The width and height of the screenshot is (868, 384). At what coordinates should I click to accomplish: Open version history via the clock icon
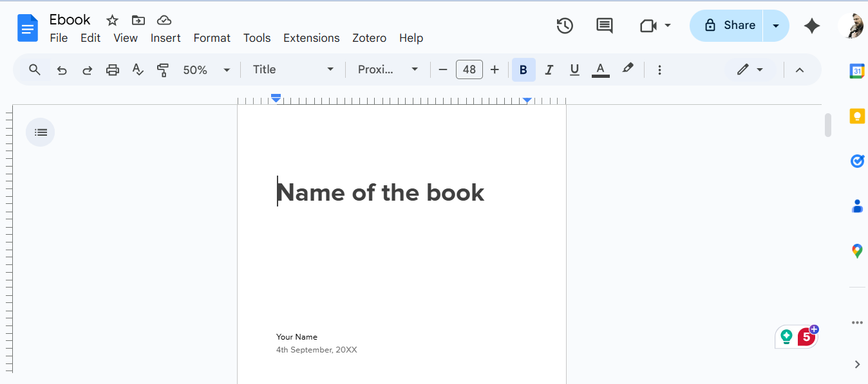coord(565,26)
